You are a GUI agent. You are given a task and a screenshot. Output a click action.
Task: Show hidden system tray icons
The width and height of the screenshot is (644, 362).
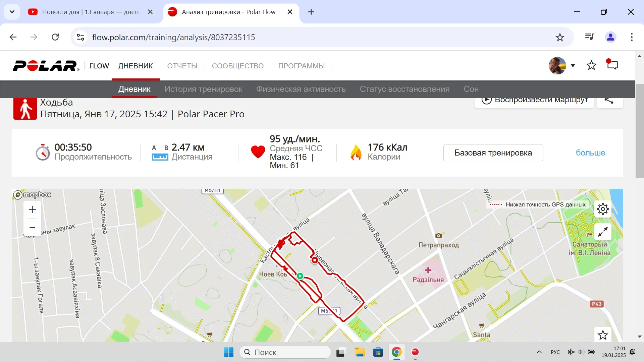(539, 352)
